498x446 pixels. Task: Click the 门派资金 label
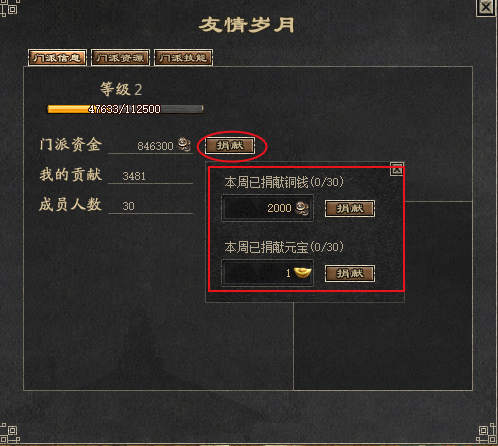(x=70, y=145)
